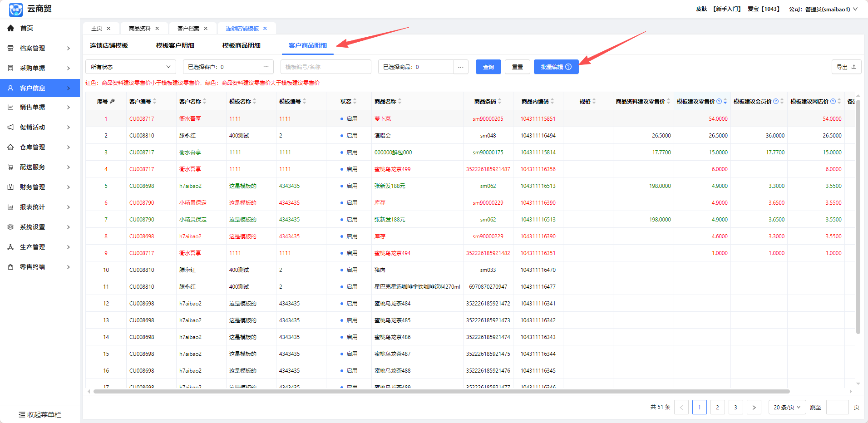Click the 跳至 page number input
Screen dimensions: 868x423
coord(838,407)
